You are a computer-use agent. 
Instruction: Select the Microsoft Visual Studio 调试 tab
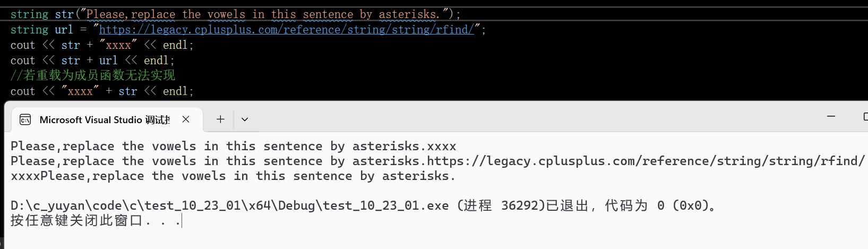pyautogui.click(x=105, y=120)
